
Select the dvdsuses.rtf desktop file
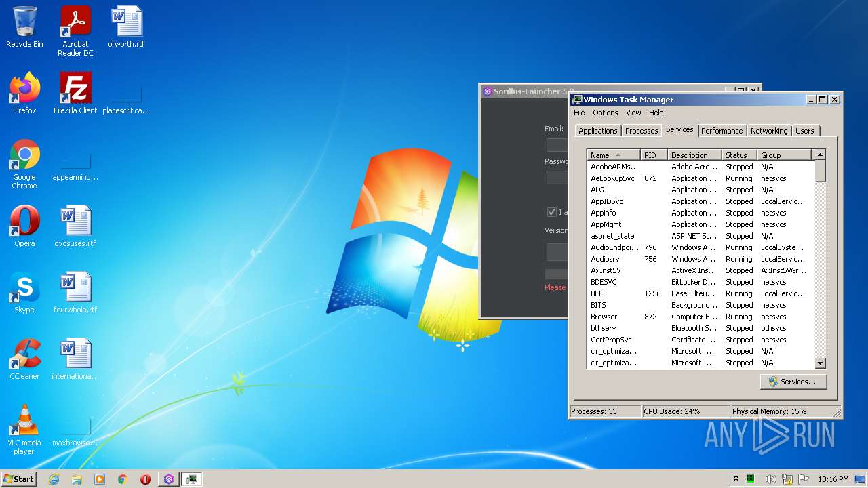[75, 226]
